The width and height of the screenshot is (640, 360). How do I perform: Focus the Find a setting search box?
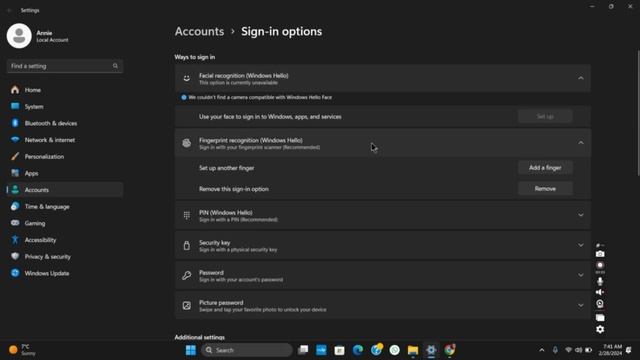(x=64, y=66)
